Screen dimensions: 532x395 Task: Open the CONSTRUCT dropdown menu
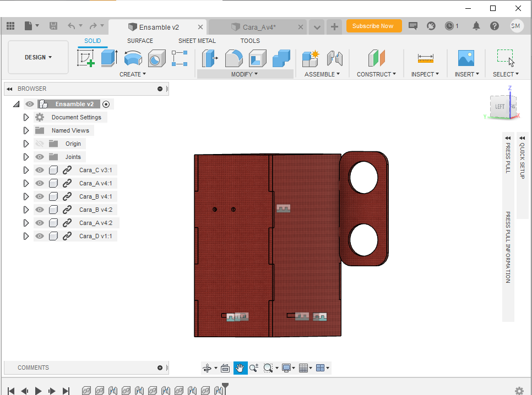(376, 74)
